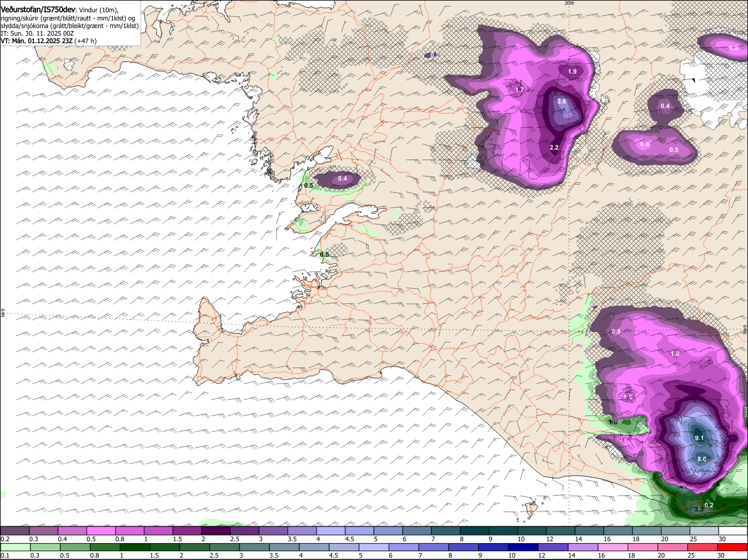Select the IT: Sun. 30. 11. 2025 00Z line

[x=37, y=33]
